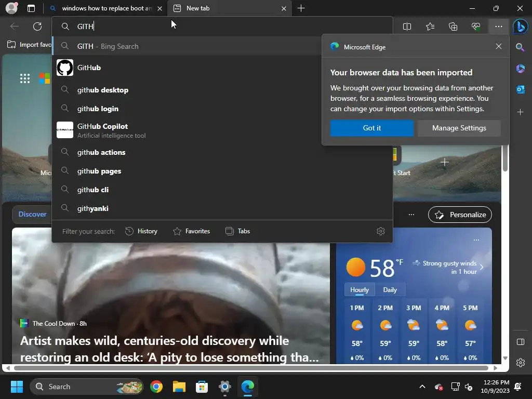This screenshot has height=399, width=532.
Task: Click the Personalize button
Action: pos(460,215)
